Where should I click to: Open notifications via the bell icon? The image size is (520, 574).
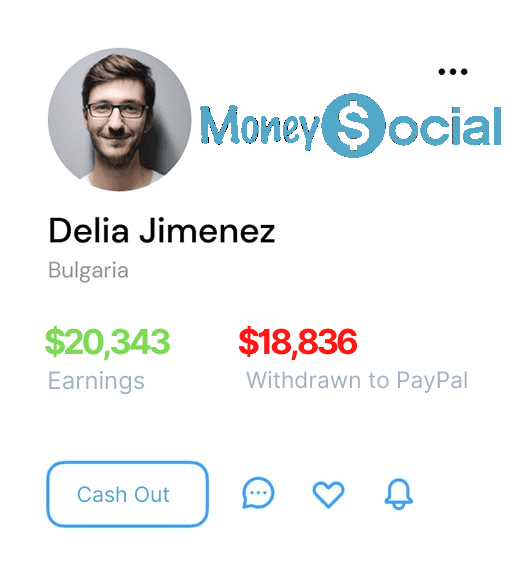[399, 494]
